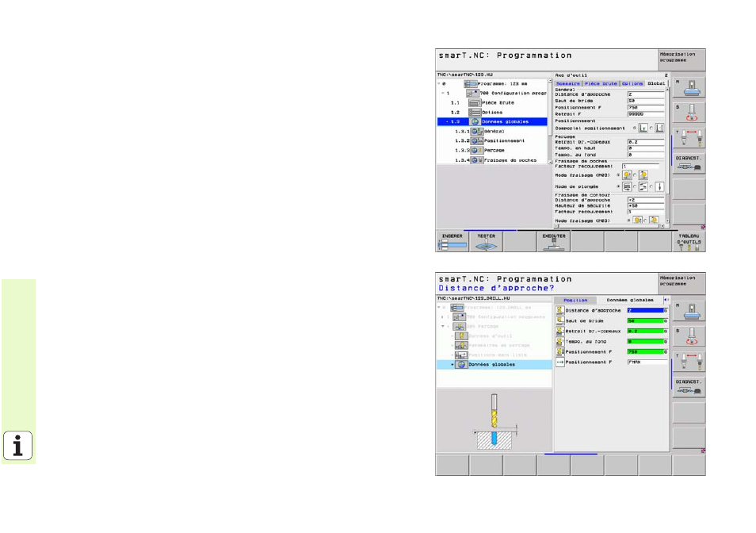This screenshot has width=756, height=533.
Task: Click the M machine functions icon in 123.HU screen
Action: point(689,87)
